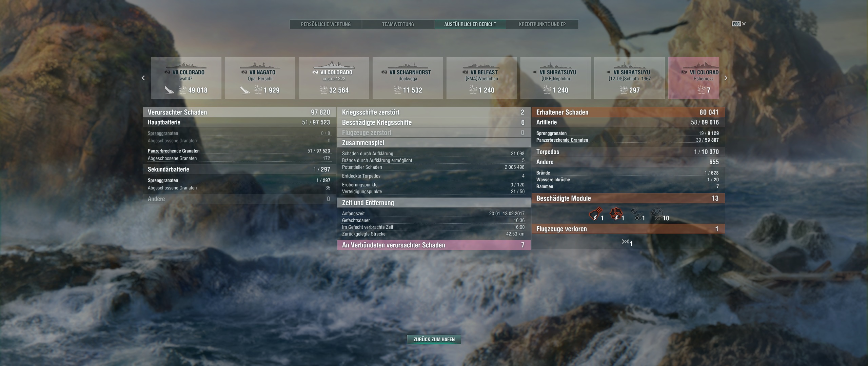The width and height of the screenshot is (868, 366).
Task: Select the Ausführlicher Bericht tab
Action: pyautogui.click(x=470, y=24)
